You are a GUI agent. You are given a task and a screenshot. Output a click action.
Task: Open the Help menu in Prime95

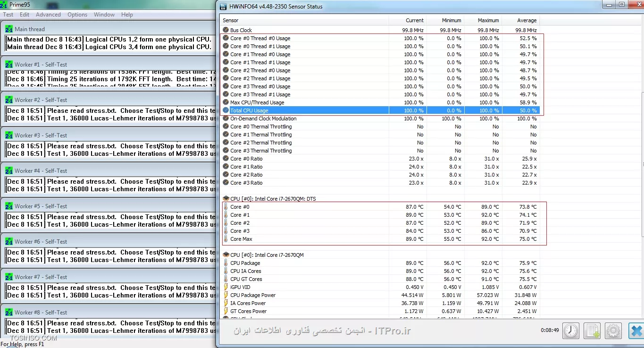click(127, 15)
